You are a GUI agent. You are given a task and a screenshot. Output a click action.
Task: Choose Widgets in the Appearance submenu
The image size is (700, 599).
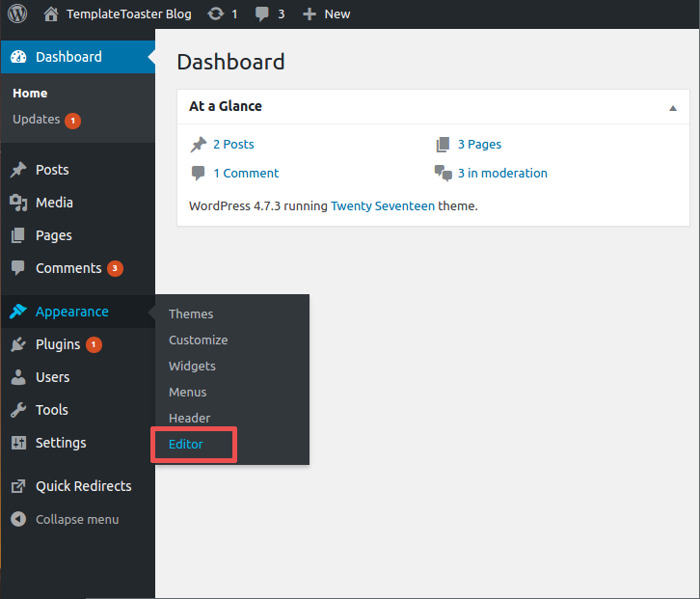pyautogui.click(x=192, y=366)
